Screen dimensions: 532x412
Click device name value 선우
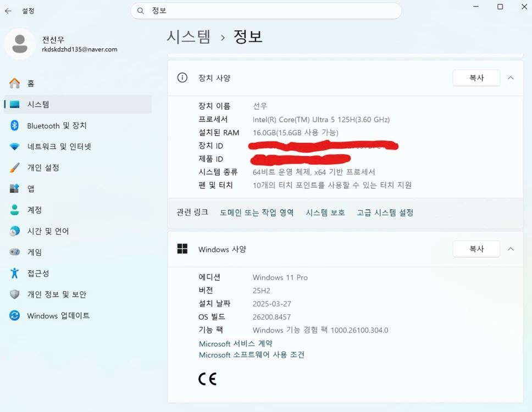click(x=260, y=106)
